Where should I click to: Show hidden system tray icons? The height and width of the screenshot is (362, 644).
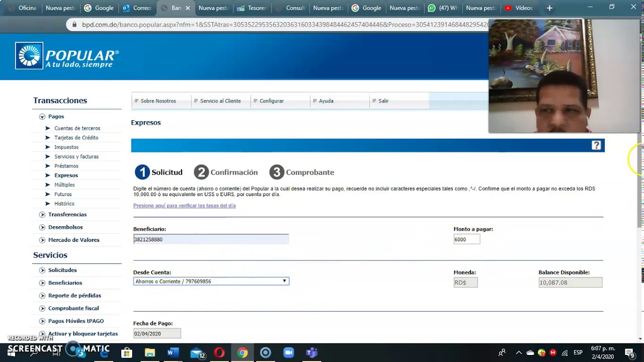coord(519,352)
